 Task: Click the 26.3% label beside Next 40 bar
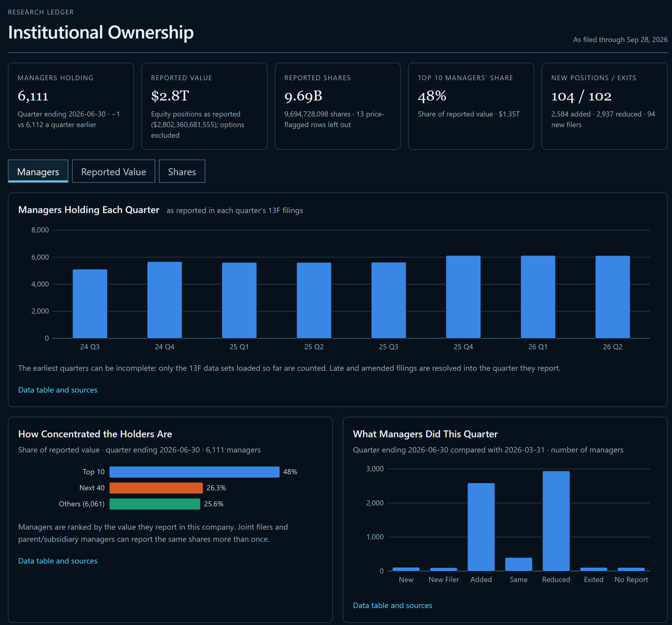pos(216,488)
